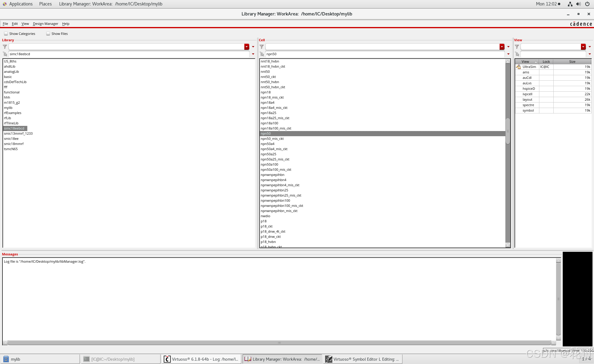Expand the Library filter dropdown arrow

pyautogui.click(x=247, y=47)
